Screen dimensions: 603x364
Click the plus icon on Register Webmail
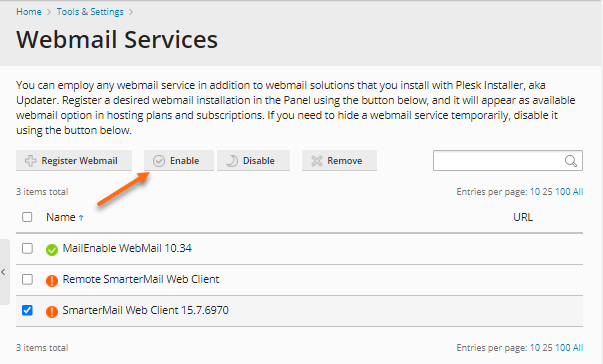[x=30, y=161]
